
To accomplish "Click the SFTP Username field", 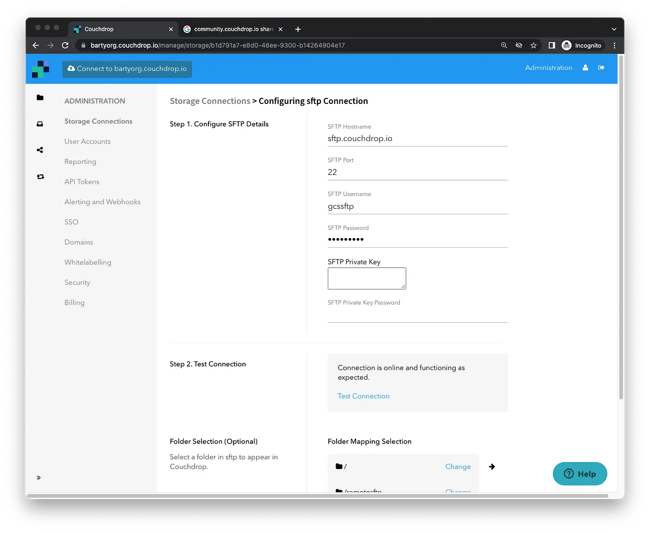I will [417, 206].
